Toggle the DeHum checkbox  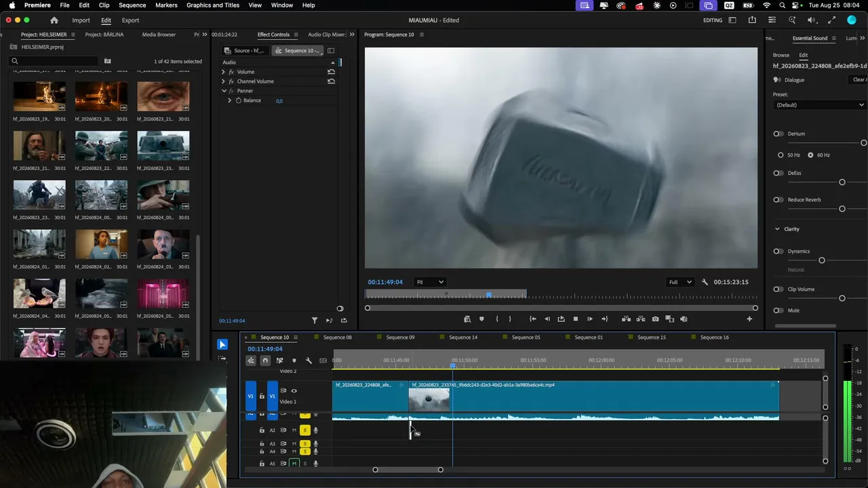click(778, 134)
